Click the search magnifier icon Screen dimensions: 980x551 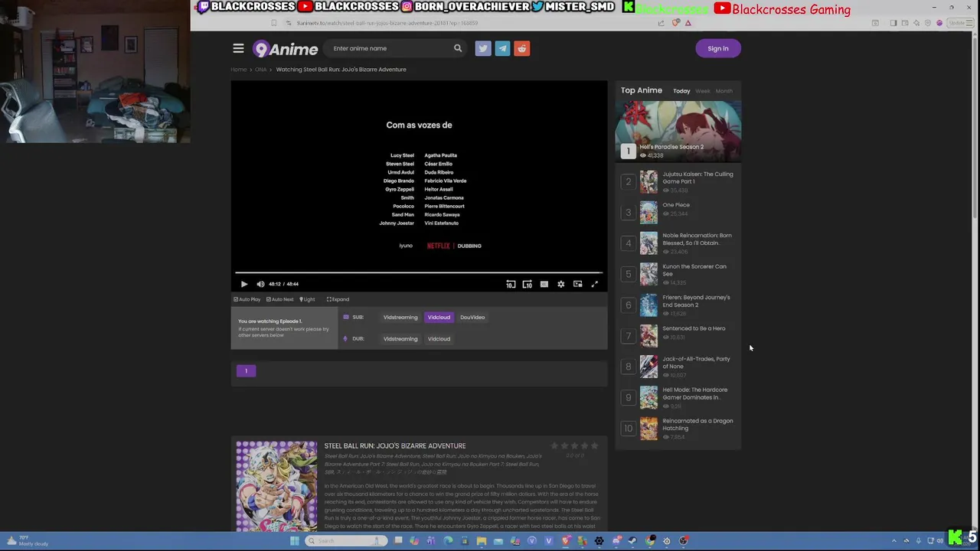458,48
